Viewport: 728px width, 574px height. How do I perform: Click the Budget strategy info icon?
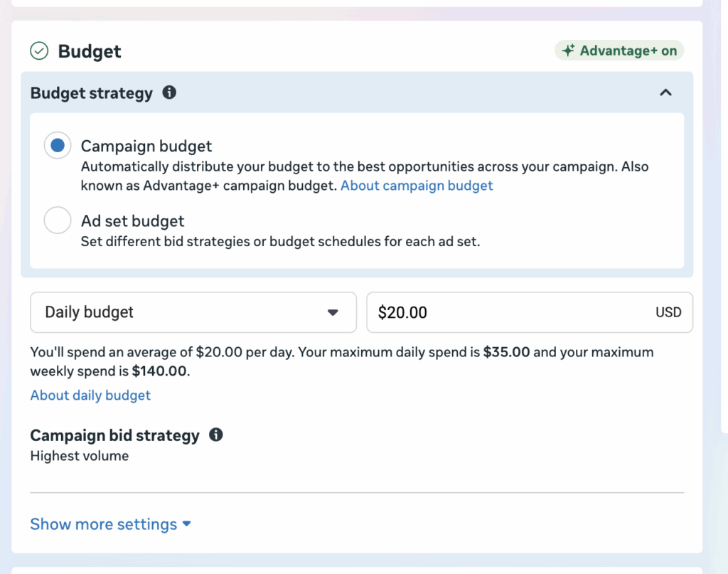pyautogui.click(x=169, y=92)
